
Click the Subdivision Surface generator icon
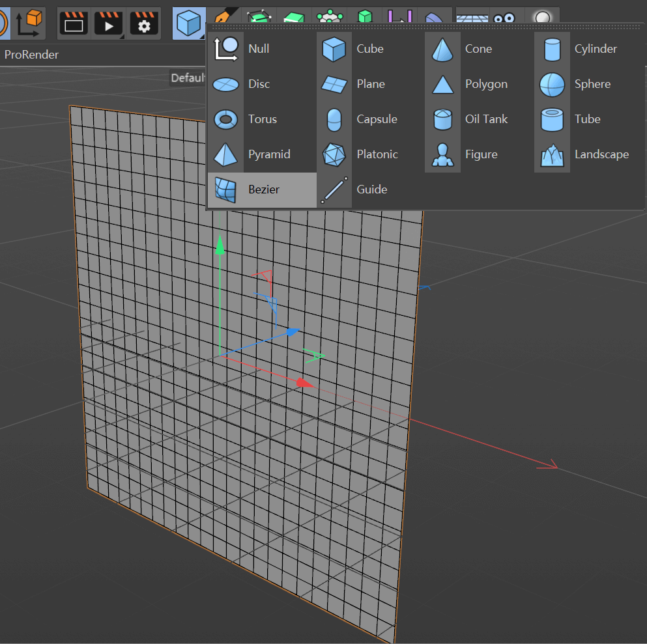click(x=259, y=16)
